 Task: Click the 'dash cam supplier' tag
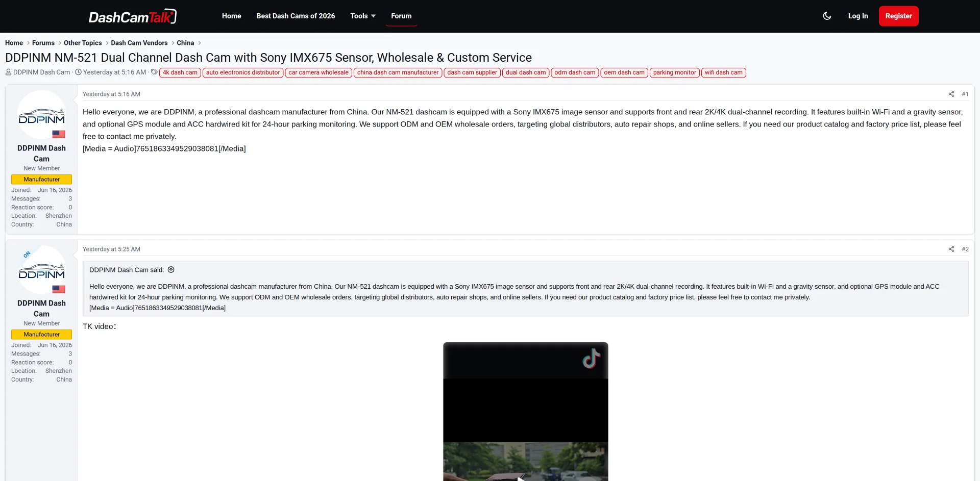coord(472,72)
